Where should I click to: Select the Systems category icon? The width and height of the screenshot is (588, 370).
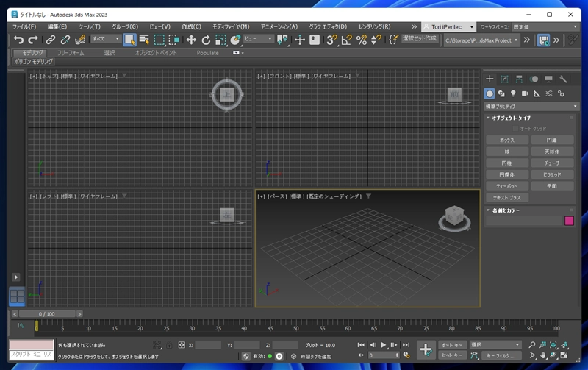561,93
